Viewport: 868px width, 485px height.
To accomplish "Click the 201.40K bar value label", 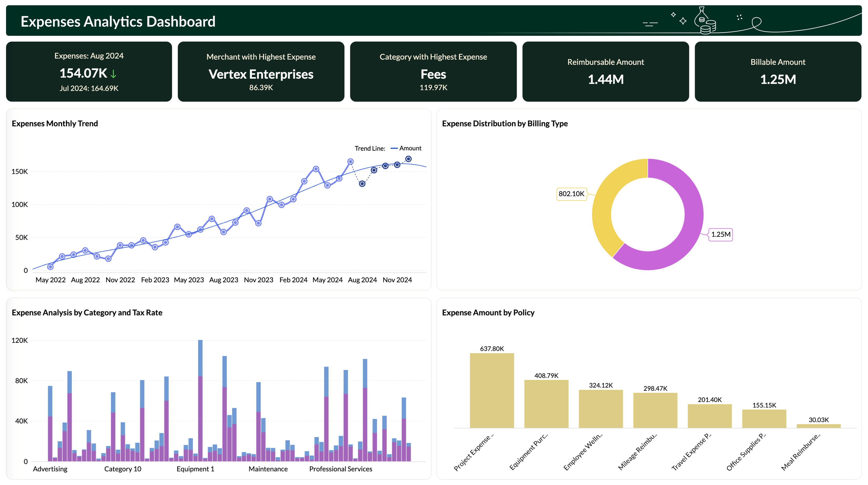I will pos(710,400).
